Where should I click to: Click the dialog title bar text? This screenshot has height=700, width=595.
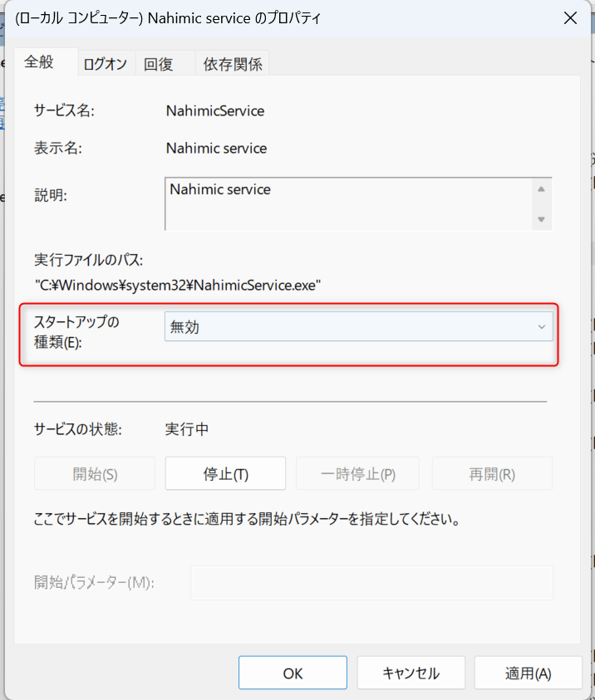point(168,18)
